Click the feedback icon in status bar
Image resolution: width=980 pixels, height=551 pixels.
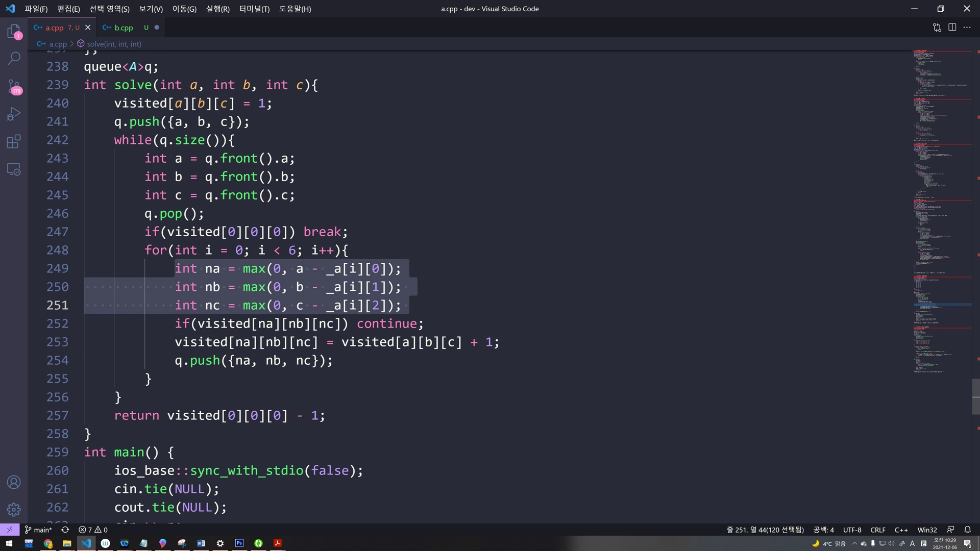pos(950,530)
